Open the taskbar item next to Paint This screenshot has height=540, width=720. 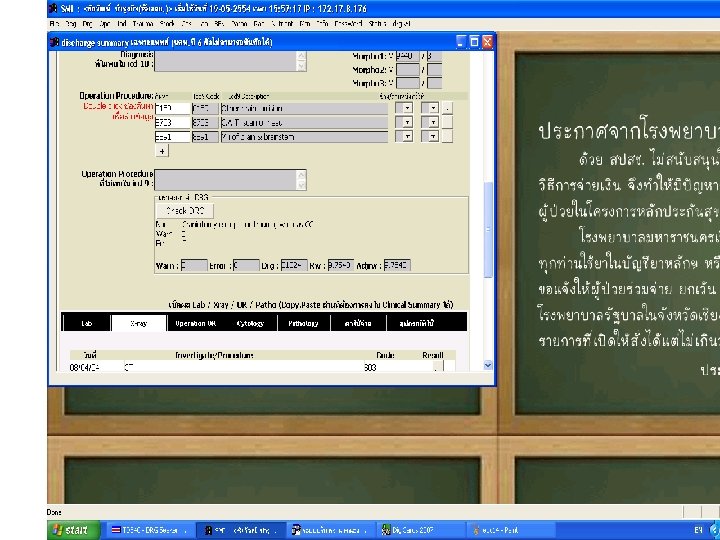tap(421, 530)
